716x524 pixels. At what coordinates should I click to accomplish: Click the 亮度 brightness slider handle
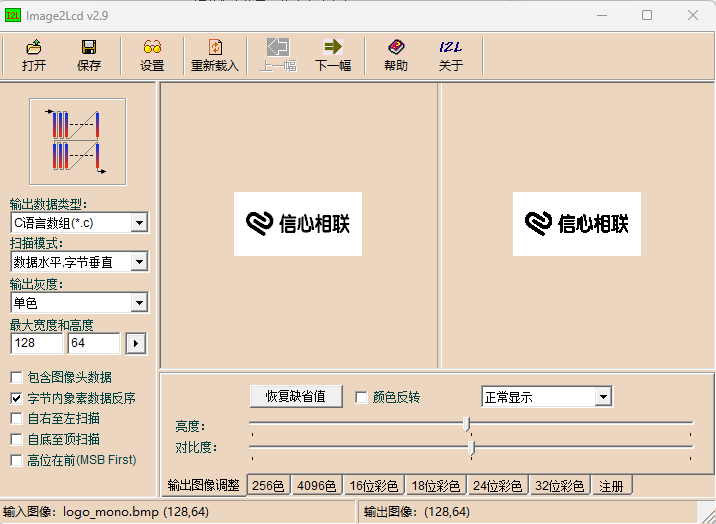tap(466, 424)
